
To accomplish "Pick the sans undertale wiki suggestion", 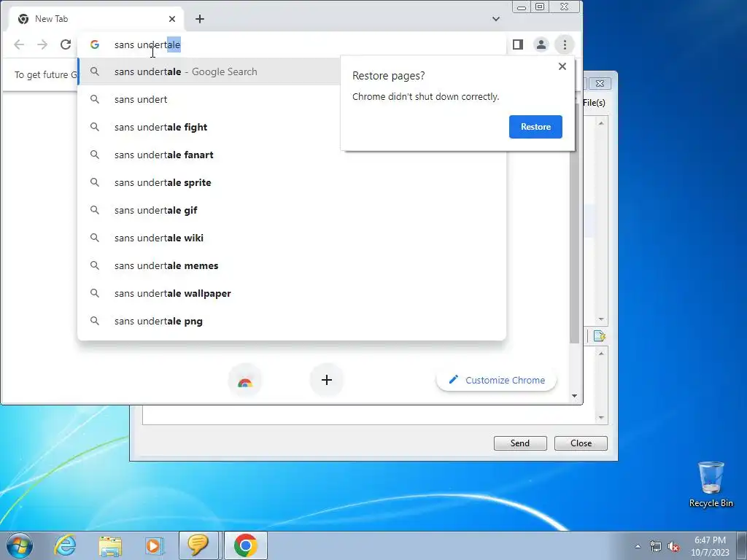I will point(292,238).
